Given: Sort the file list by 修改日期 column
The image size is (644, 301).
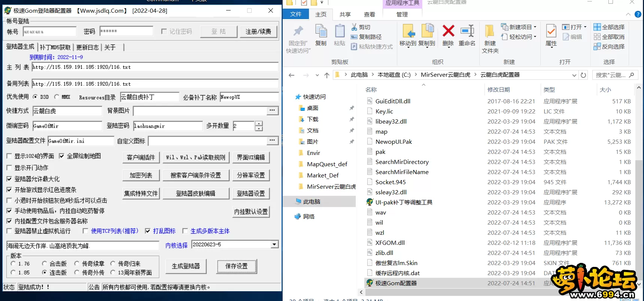Looking at the screenshot, I should [x=498, y=90].
